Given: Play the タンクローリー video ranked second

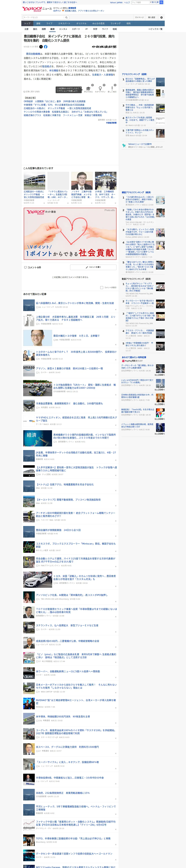Looking at the screenshot, I should pos(160,304).
